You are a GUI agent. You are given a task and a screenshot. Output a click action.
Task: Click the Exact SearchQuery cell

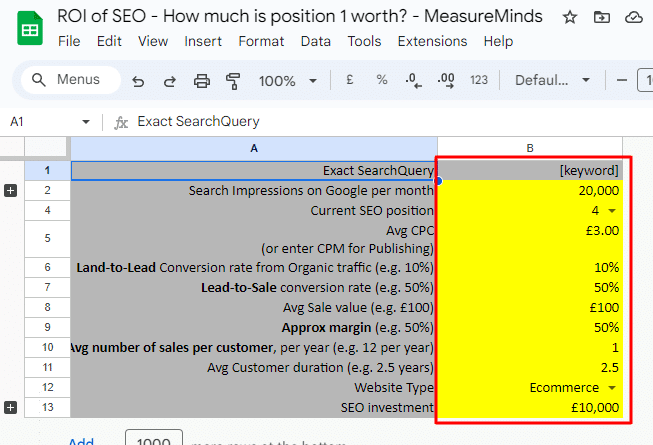click(254, 171)
